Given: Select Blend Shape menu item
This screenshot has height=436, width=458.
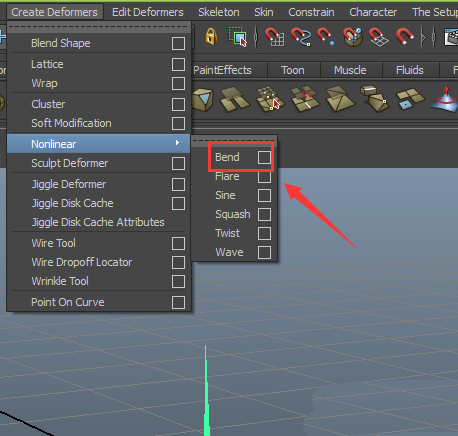Looking at the screenshot, I should [x=61, y=43].
